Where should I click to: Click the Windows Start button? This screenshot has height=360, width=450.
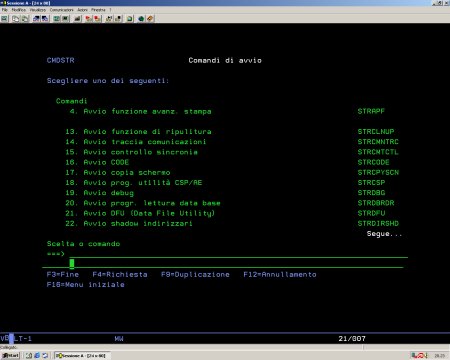(x=10, y=356)
